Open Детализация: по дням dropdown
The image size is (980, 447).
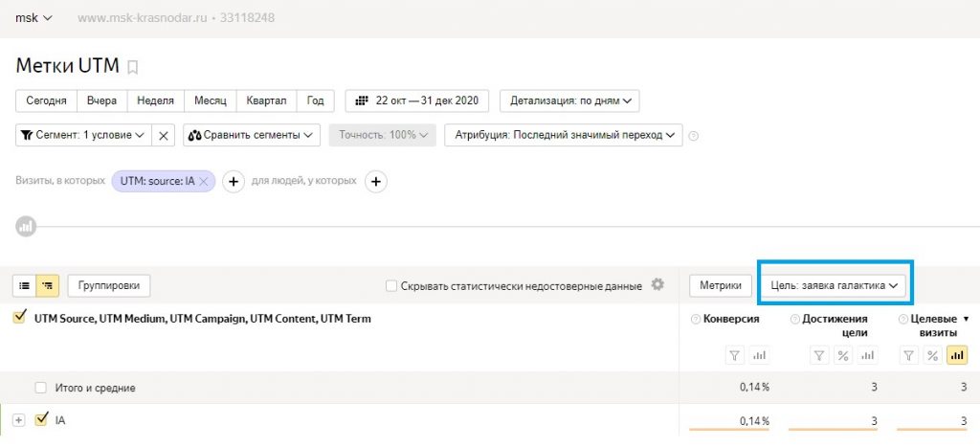coord(569,101)
